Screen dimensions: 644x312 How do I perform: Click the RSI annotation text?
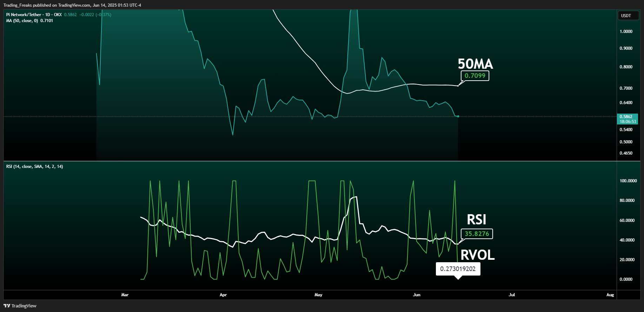[x=476, y=219]
